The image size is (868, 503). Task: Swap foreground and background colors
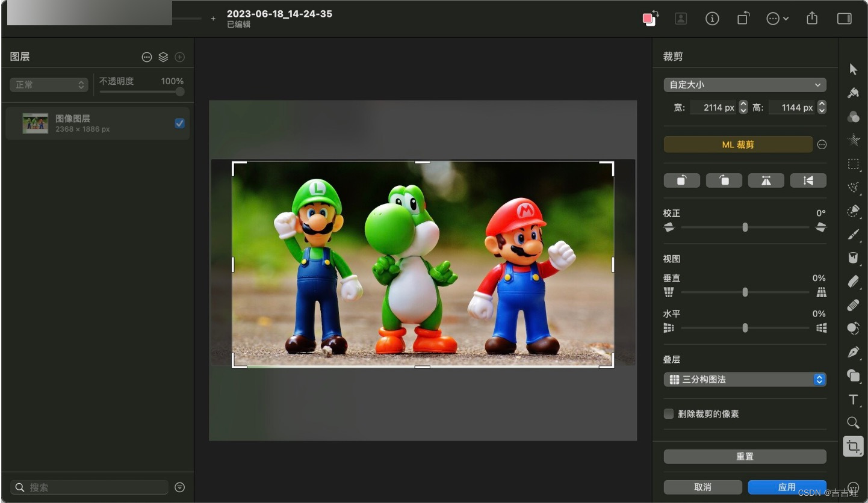pos(656,13)
